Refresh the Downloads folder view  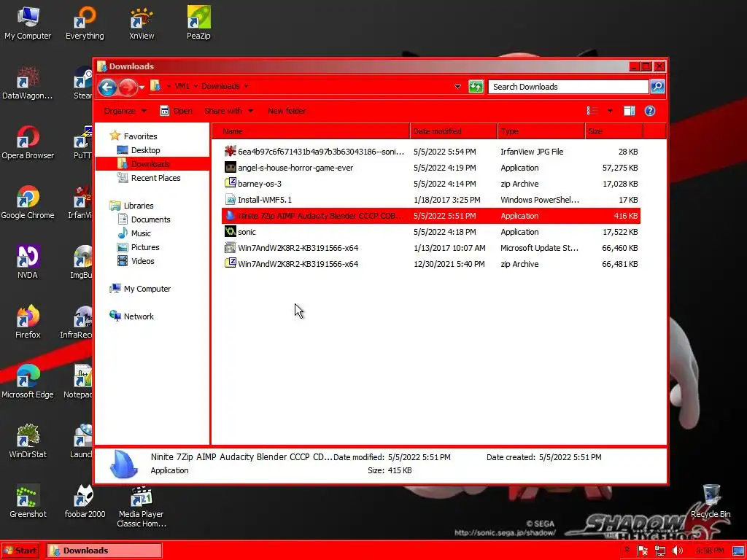point(476,87)
